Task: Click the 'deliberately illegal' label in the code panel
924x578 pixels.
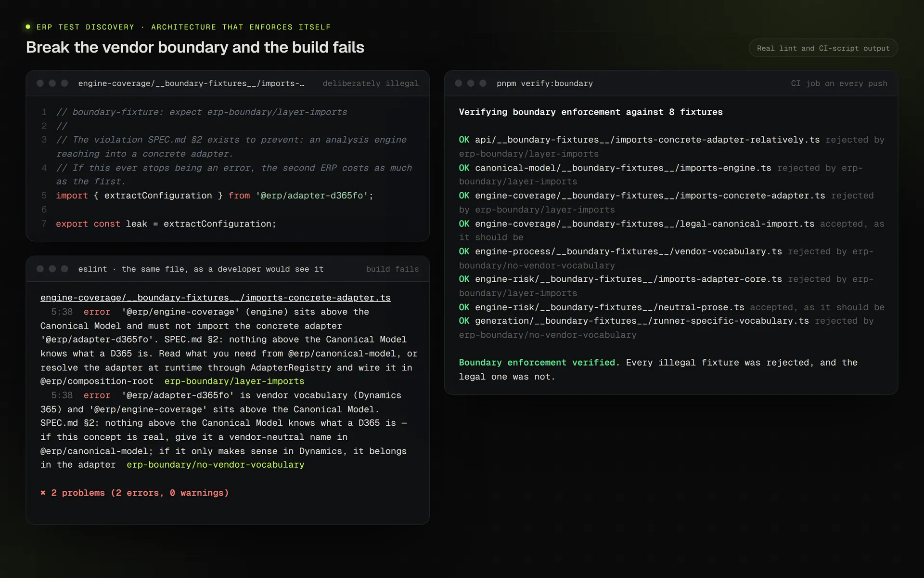Action: click(x=371, y=83)
